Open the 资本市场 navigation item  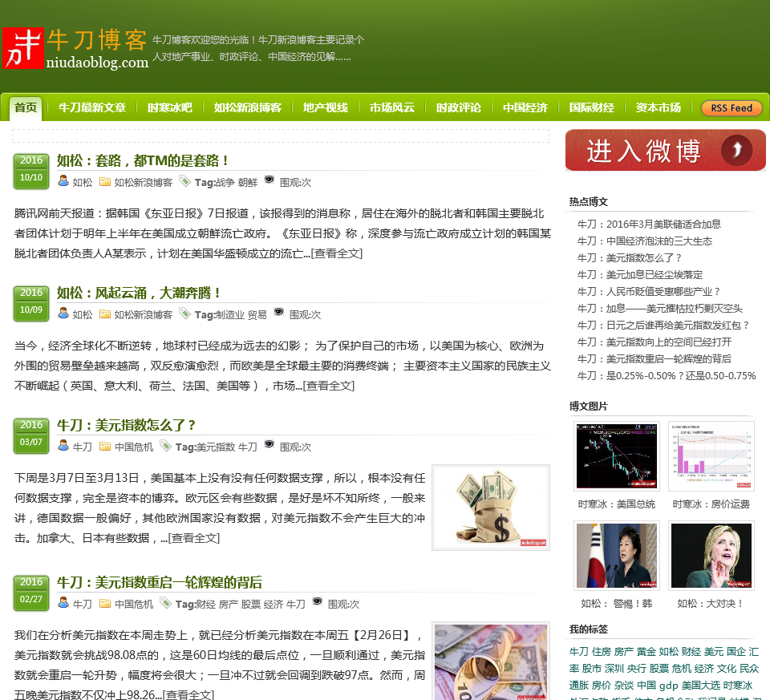[658, 107]
